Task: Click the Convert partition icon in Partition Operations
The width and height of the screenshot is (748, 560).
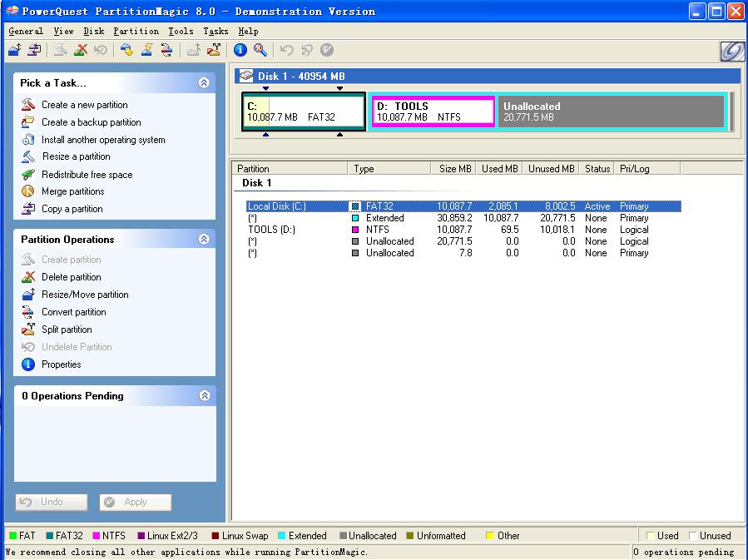Action: [x=28, y=312]
